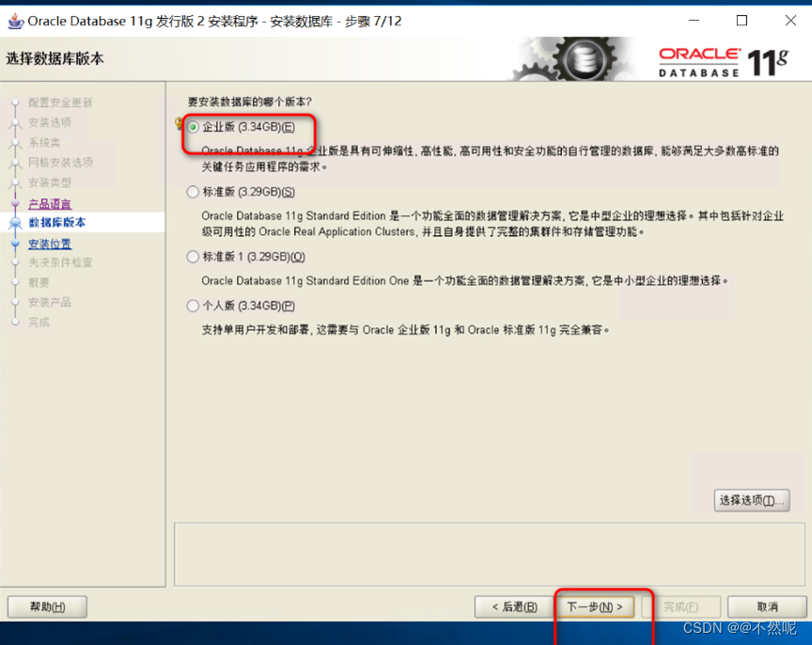Image resolution: width=812 pixels, height=645 pixels.
Task: Minimize the installer window
Action: [x=694, y=21]
